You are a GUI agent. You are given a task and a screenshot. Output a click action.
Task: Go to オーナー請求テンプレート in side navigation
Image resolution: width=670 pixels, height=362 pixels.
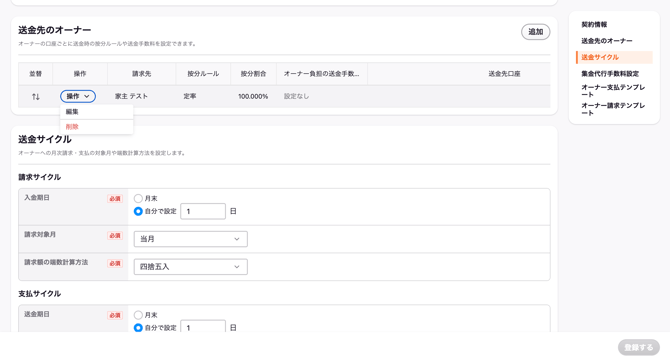pyautogui.click(x=613, y=109)
